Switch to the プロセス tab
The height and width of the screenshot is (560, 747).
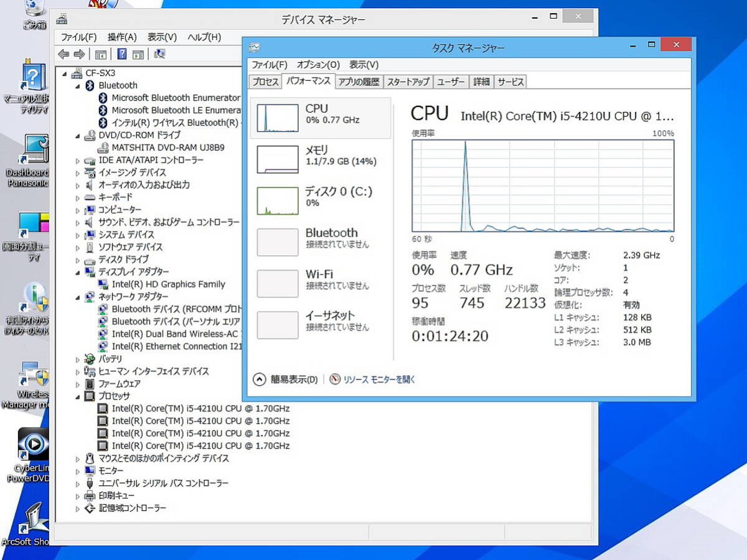click(x=265, y=82)
